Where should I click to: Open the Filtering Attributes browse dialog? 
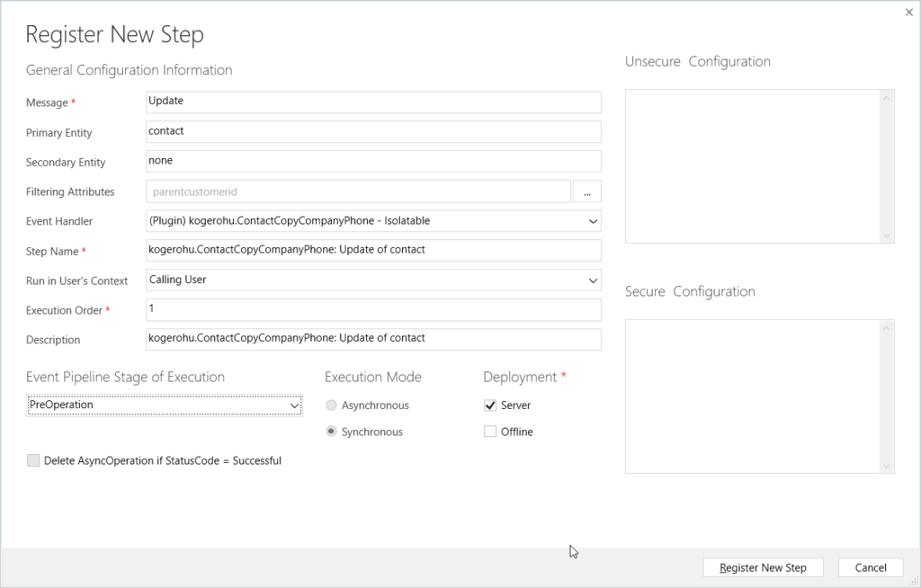[x=587, y=192]
